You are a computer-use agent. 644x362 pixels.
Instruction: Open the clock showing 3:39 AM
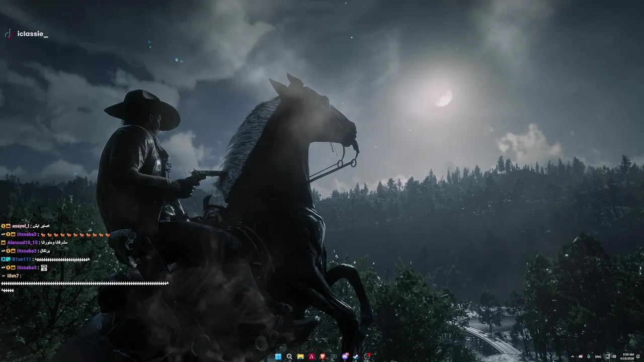click(628, 356)
